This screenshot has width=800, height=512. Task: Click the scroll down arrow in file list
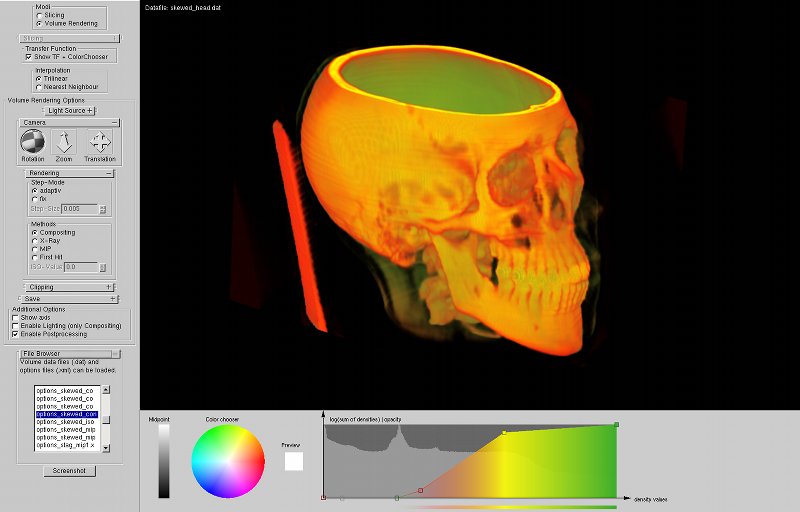pos(106,445)
